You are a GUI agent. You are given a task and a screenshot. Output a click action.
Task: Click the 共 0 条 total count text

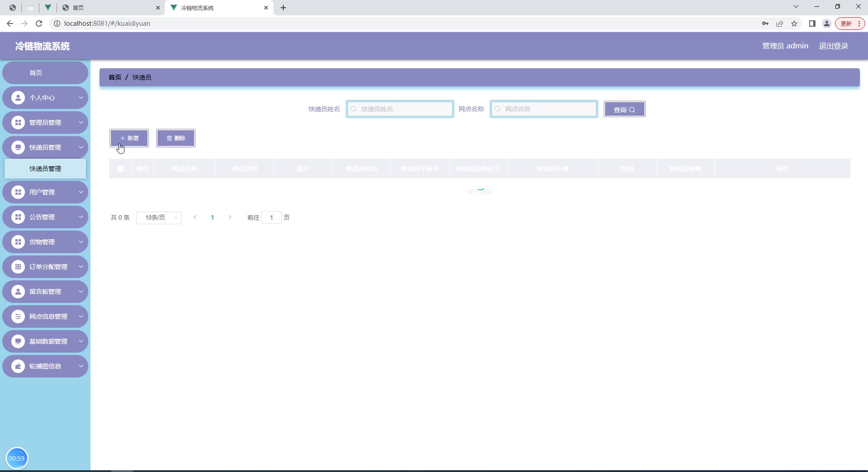(x=120, y=218)
